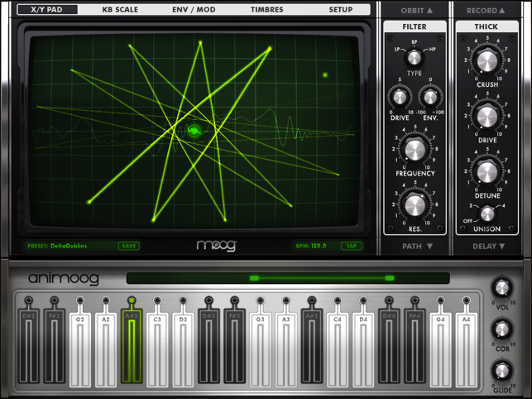Play the G2 key
This screenshot has width=532, height=399.
[x=80, y=350]
